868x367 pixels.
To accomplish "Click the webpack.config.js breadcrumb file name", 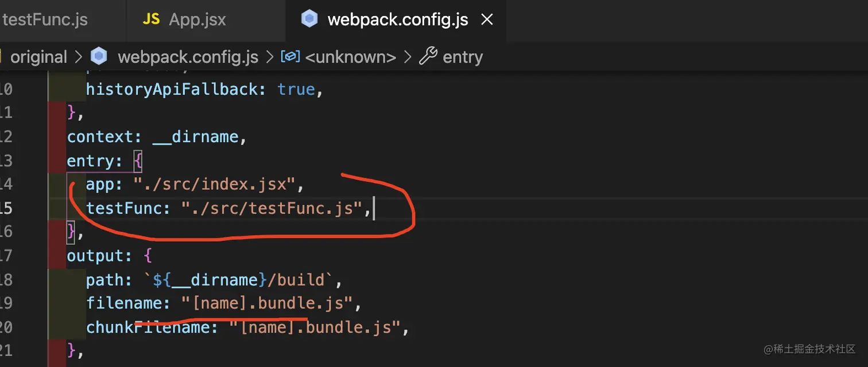I will click(x=188, y=57).
